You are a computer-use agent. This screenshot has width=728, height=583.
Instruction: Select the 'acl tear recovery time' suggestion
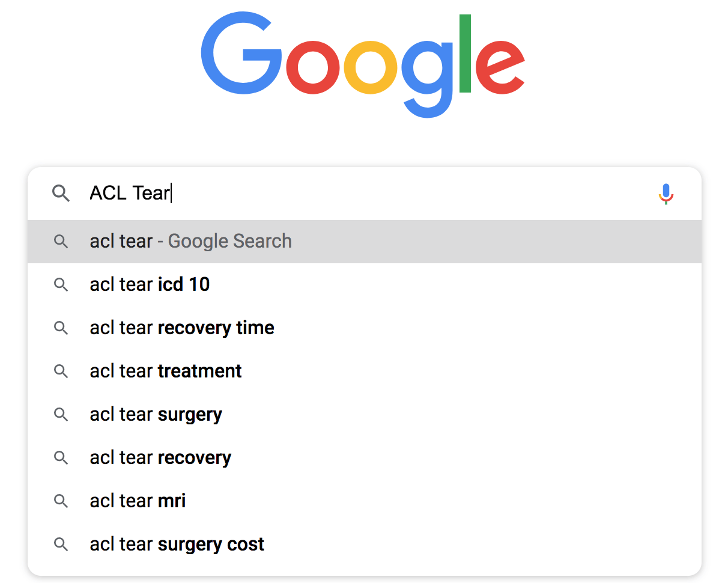(182, 328)
